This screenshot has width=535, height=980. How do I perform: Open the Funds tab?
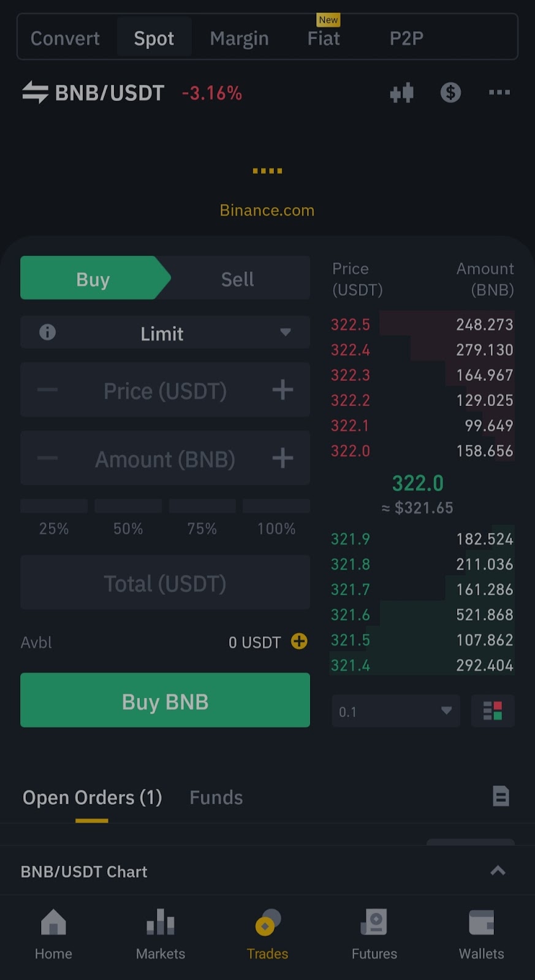click(x=216, y=797)
